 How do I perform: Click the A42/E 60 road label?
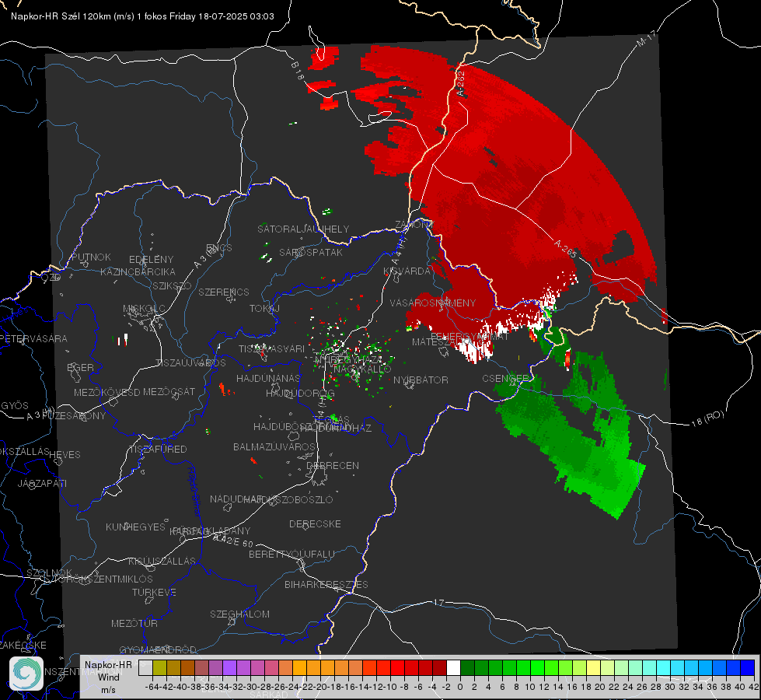coord(233,541)
